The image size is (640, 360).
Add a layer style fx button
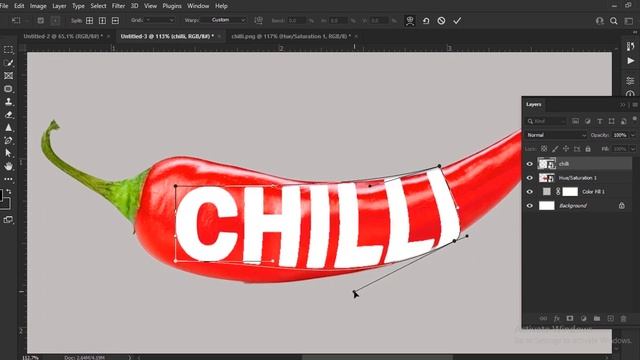[x=556, y=318]
